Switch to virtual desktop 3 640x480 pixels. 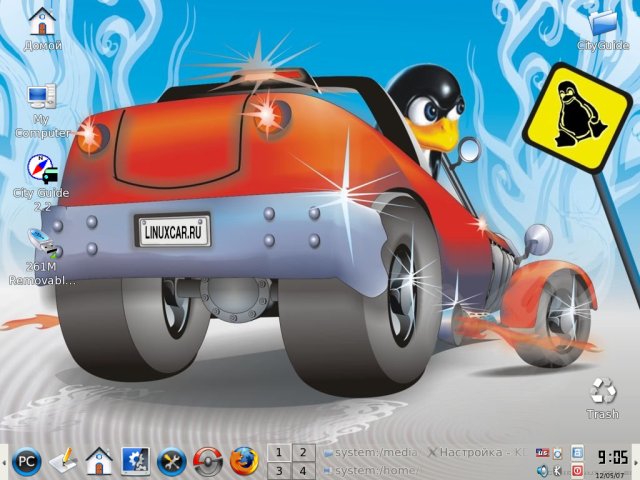point(278,471)
